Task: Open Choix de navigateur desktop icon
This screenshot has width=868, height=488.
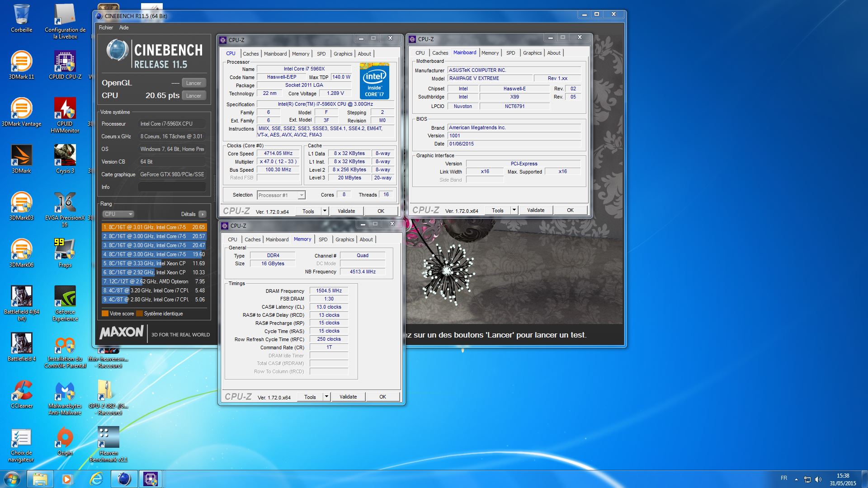Action: (x=21, y=444)
